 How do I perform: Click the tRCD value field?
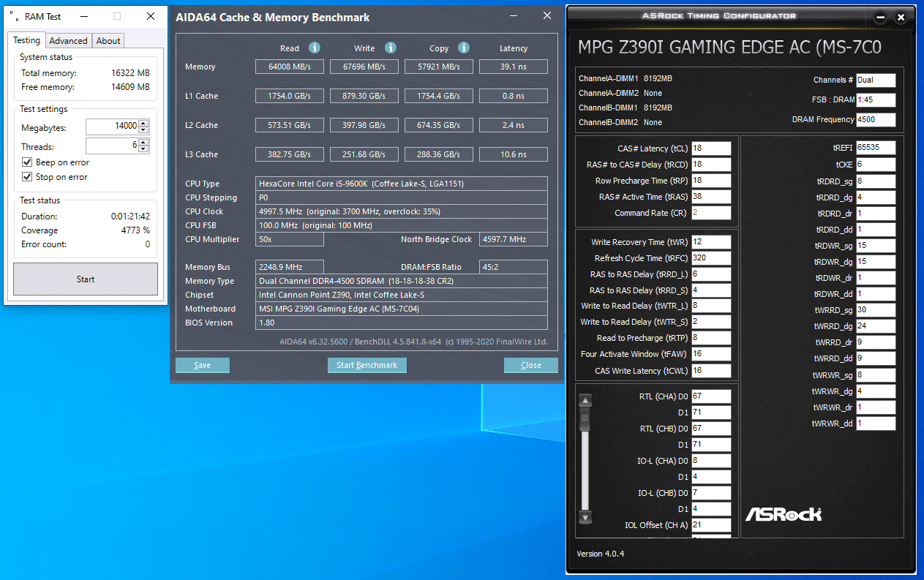coord(711,165)
